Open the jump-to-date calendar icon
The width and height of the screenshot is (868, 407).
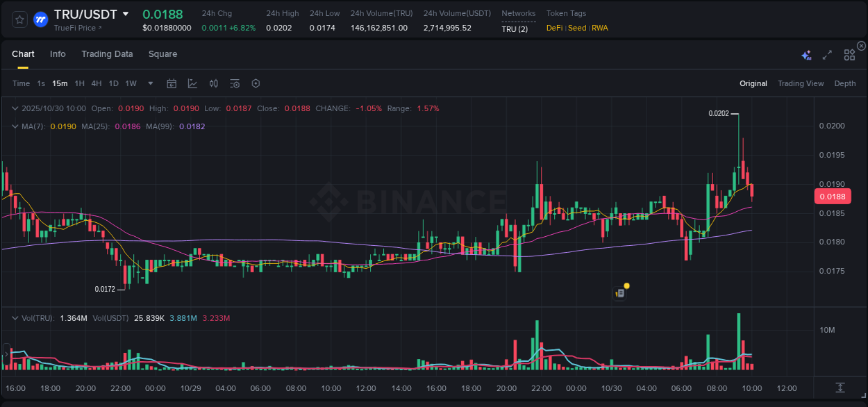(172, 83)
